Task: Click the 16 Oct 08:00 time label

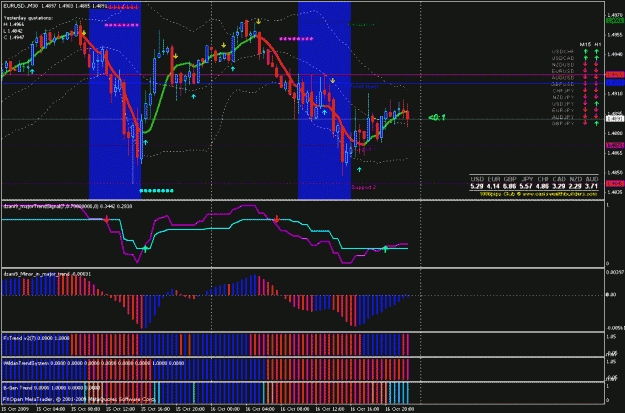Action: click(294, 409)
